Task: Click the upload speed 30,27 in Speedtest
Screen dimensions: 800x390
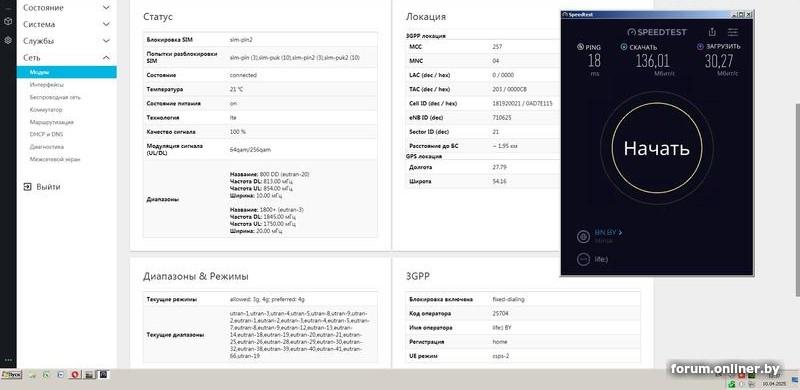Action: pos(719,61)
